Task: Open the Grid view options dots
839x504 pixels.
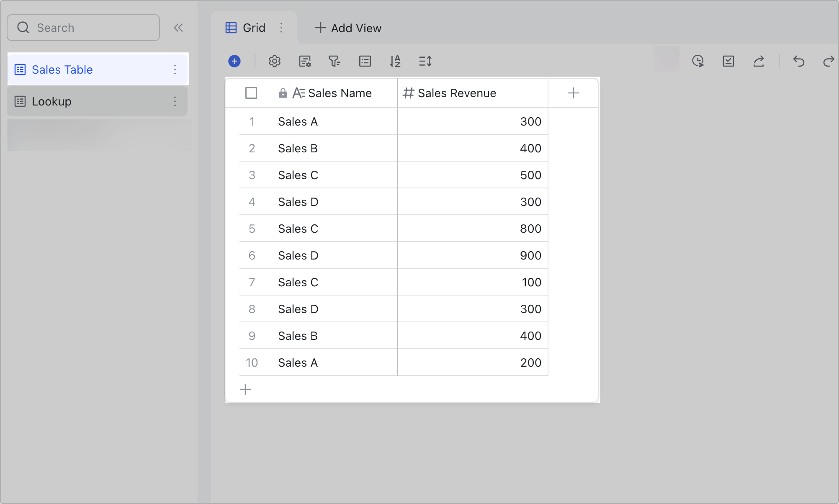Action: point(281,28)
